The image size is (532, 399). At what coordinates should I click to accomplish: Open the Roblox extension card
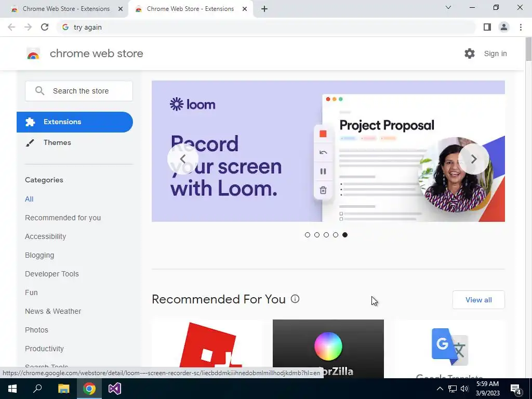point(208,349)
